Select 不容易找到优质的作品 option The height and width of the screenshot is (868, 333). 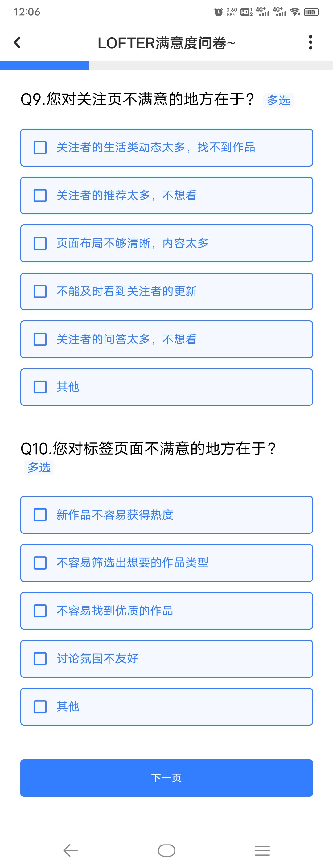click(x=166, y=611)
